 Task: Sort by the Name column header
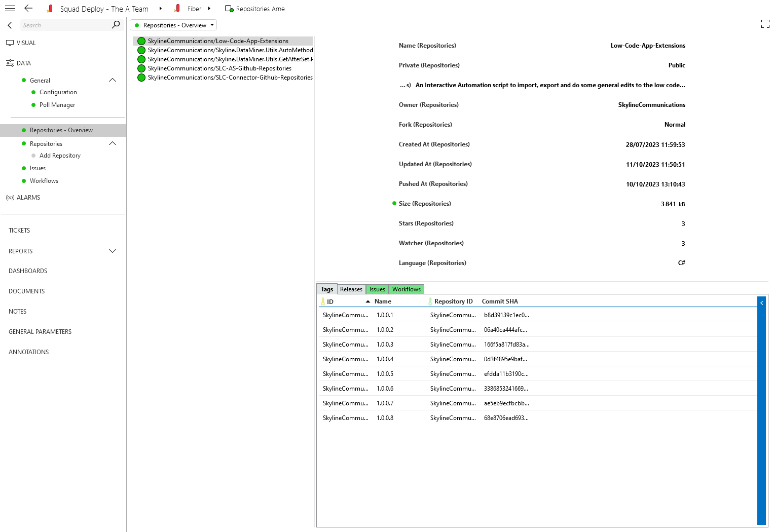pos(383,301)
